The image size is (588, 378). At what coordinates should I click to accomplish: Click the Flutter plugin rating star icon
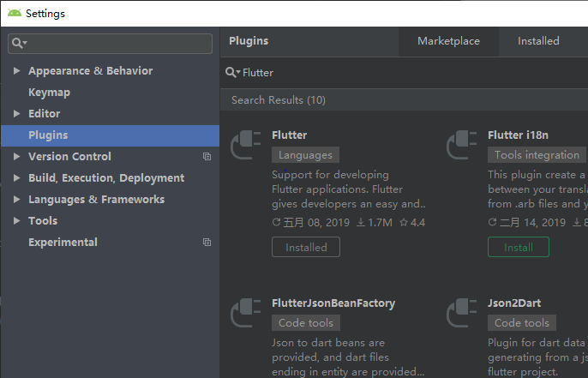pos(404,222)
